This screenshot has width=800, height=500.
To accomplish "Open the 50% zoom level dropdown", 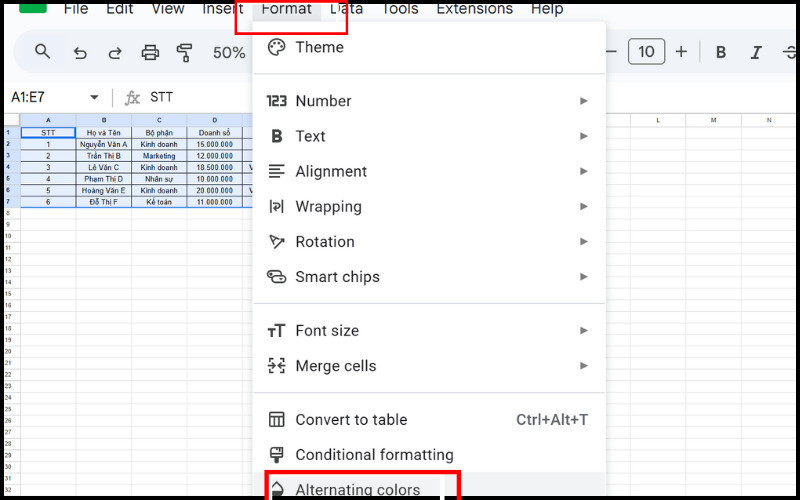I will (229, 53).
